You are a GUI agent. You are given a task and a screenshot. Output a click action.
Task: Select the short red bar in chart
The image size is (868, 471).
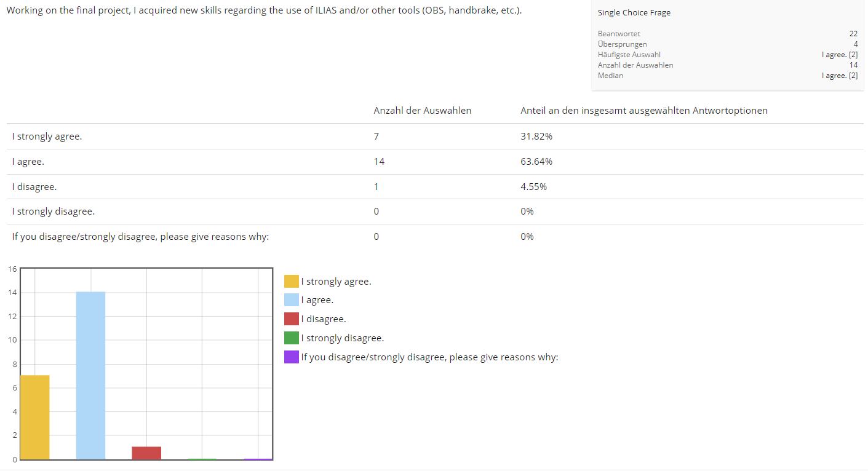[146, 453]
